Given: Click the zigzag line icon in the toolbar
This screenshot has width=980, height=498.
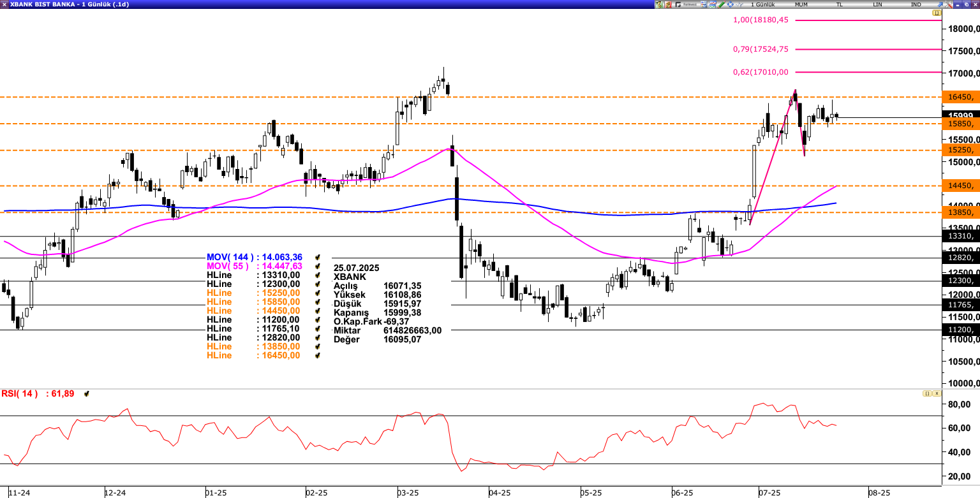Looking at the screenshot, I should (739, 4).
